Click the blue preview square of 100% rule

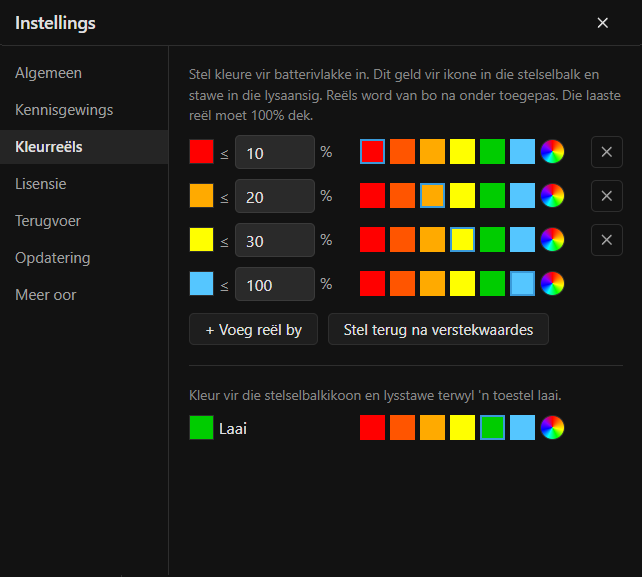pos(201,283)
